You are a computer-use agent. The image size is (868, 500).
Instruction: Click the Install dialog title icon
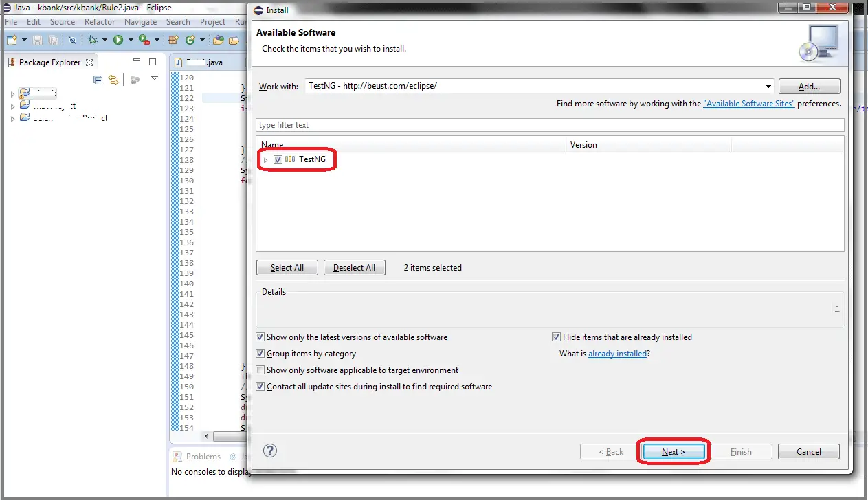click(x=258, y=10)
